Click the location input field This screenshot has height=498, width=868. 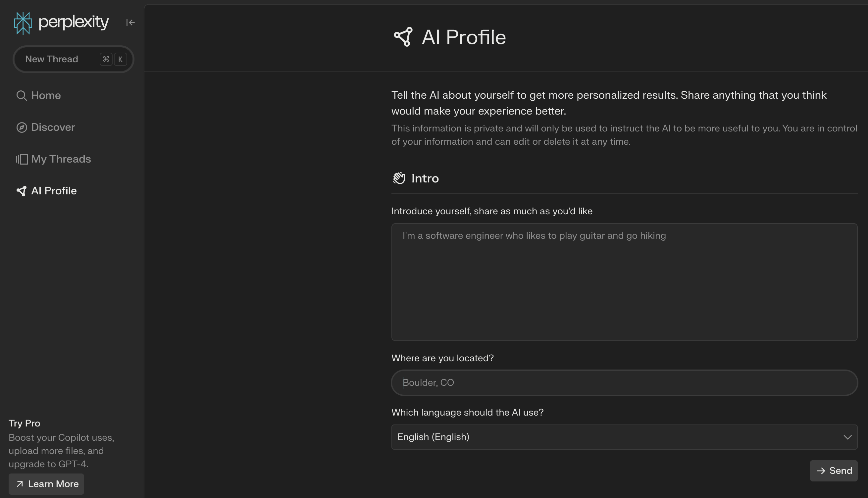tap(625, 382)
